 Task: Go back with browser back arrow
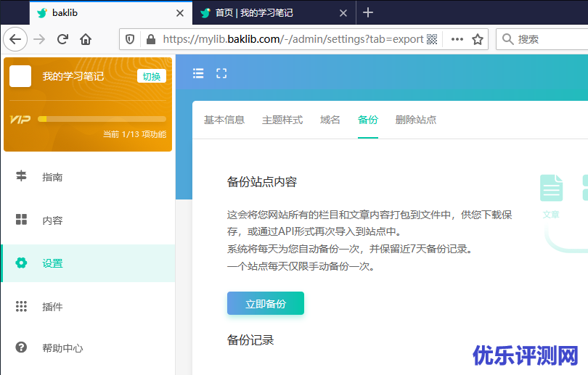pyautogui.click(x=16, y=39)
